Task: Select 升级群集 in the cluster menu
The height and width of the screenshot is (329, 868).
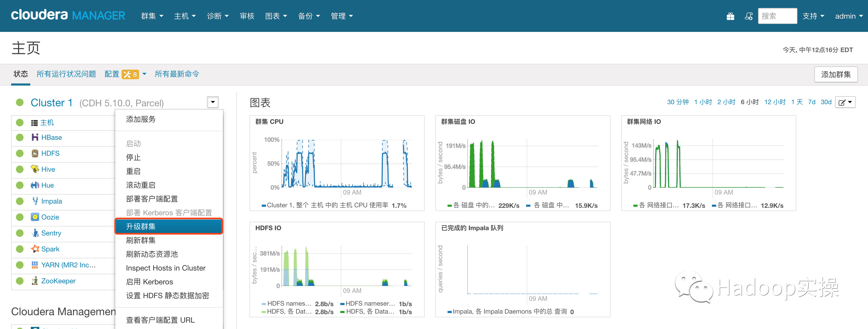Action: (169, 226)
